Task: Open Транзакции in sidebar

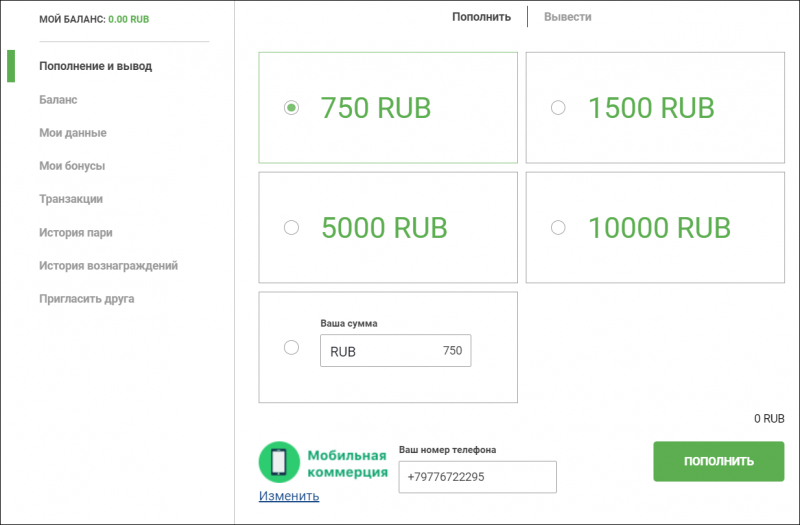Action: 71,199
